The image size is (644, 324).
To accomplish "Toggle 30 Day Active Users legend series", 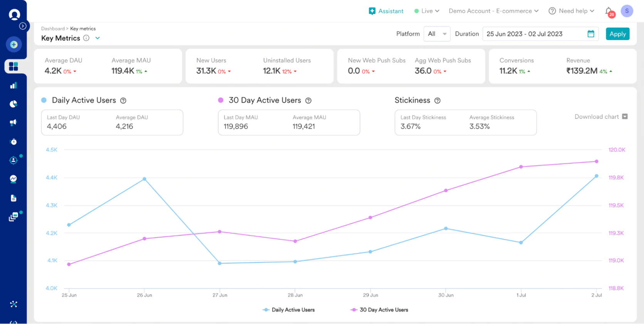I will (x=379, y=310).
